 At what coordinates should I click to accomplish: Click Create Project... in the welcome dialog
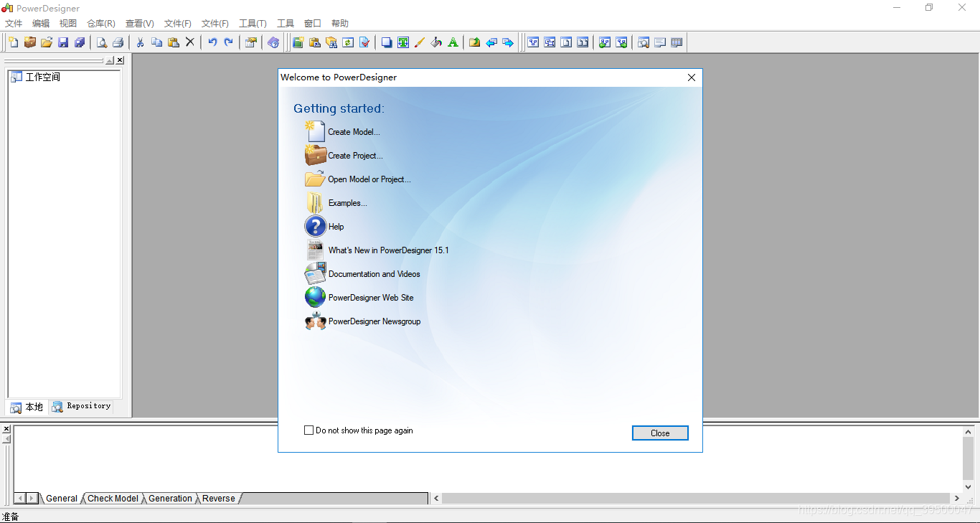[355, 156]
